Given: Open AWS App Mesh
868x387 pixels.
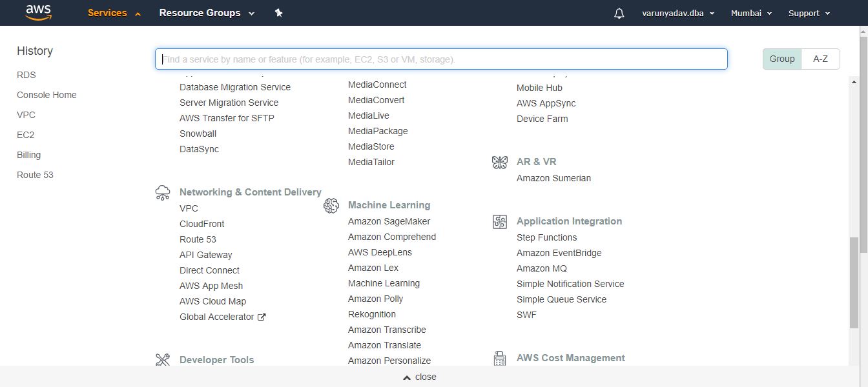Looking at the screenshot, I should click(x=211, y=286).
